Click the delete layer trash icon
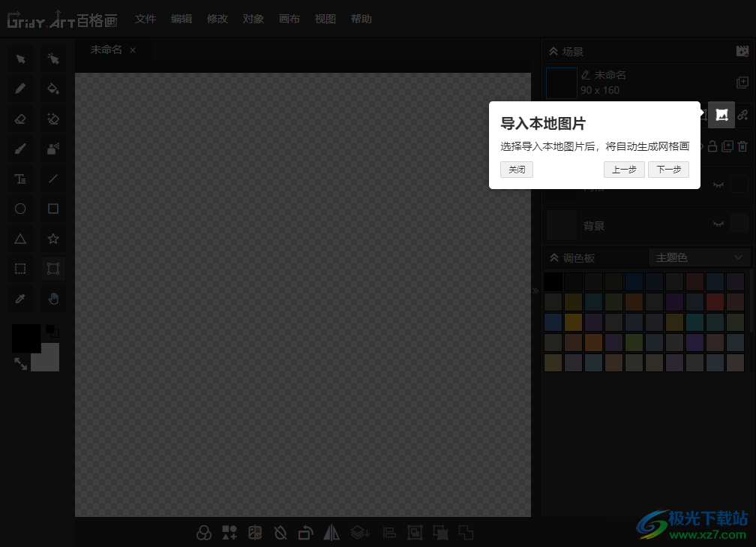Screen dimensions: 756x547 742,146
